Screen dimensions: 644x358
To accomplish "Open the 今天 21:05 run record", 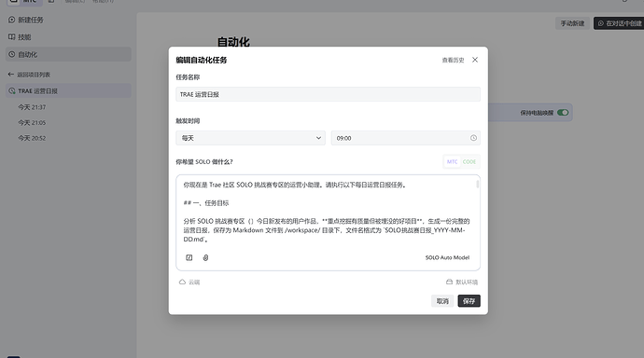I will point(32,123).
